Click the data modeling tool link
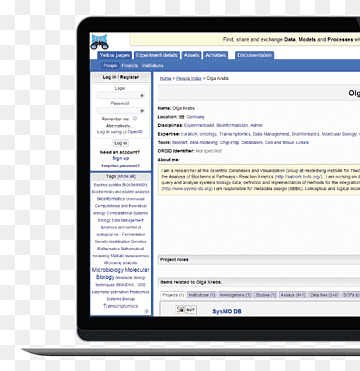This screenshot has width=360, height=371. click(x=203, y=142)
